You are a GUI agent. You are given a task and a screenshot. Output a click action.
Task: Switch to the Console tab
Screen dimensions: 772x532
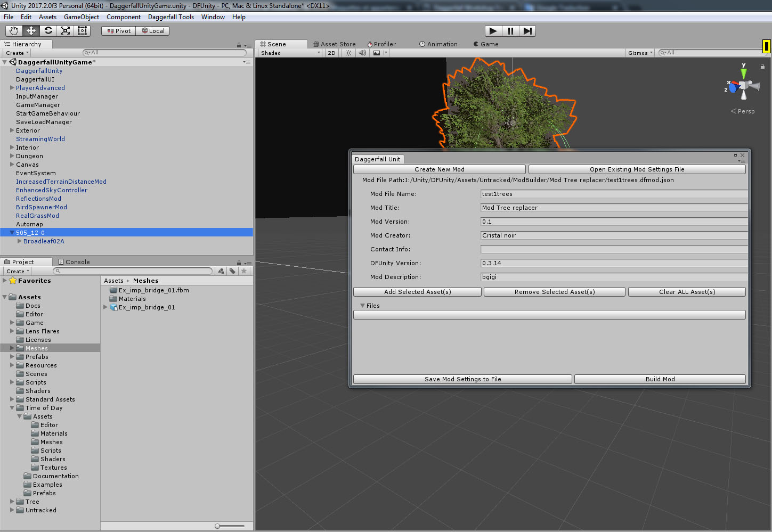click(74, 262)
